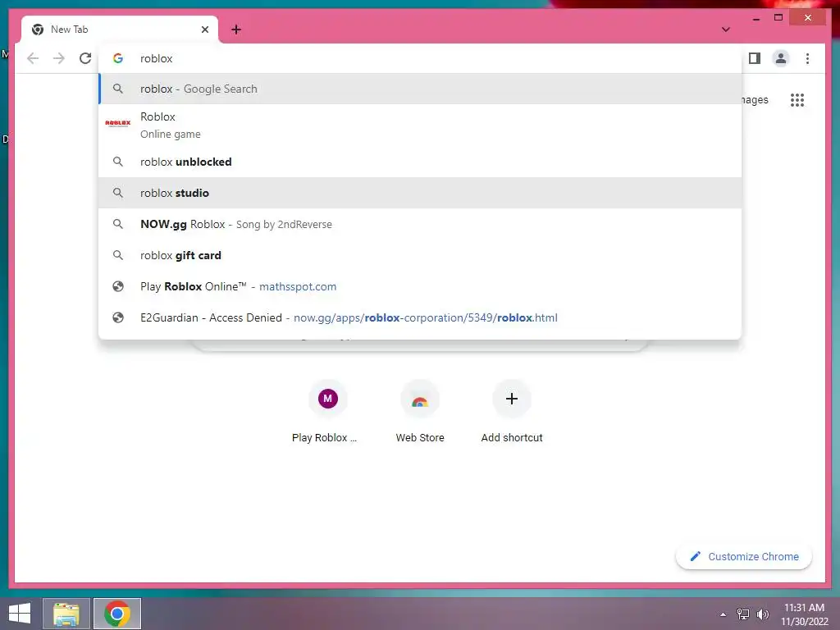Select the New Tab tab

(x=120, y=30)
